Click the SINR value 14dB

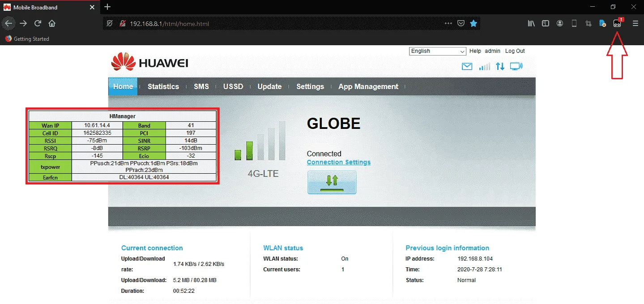(x=191, y=141)
